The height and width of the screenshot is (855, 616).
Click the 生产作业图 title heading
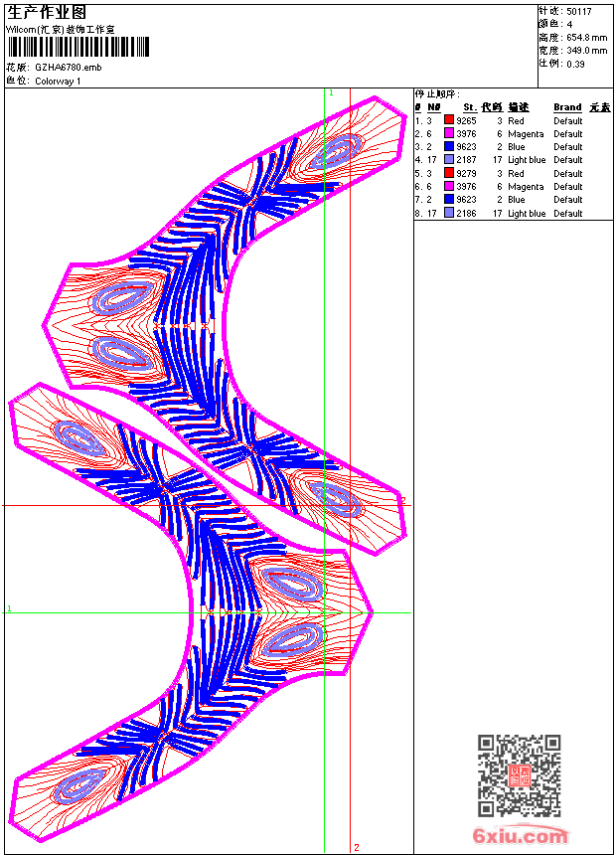tap(47, 12)
